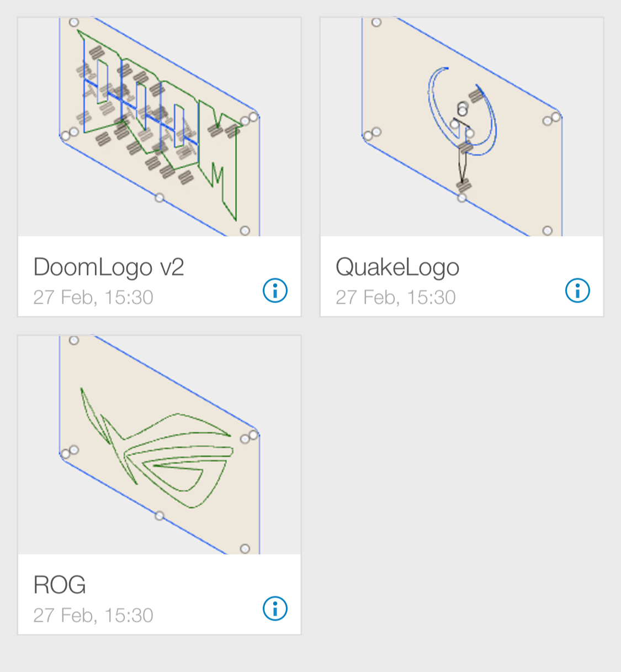
Task: Click the date under DoomLogo v2
Action: click(93, 298)
